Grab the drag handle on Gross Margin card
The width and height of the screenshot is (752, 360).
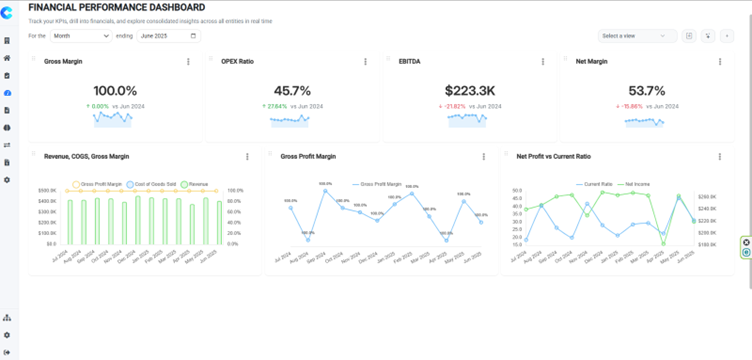tap(34, 58)
